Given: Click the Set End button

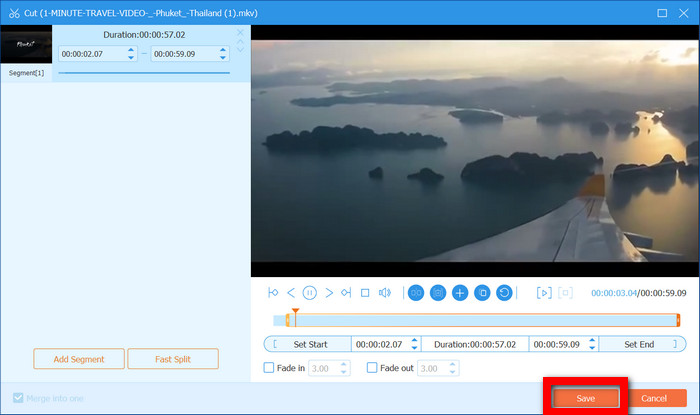Looking at the screenshot, I should 642,344.
